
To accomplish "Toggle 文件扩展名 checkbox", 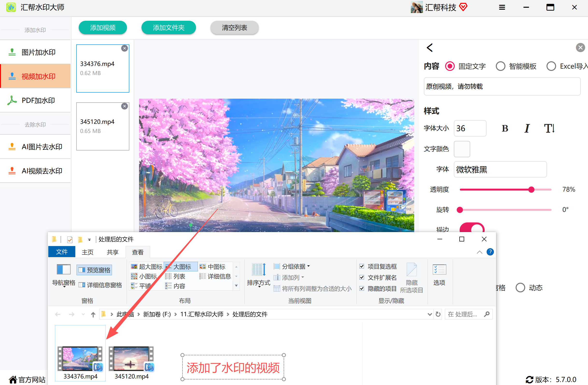I will click(362, 277).
